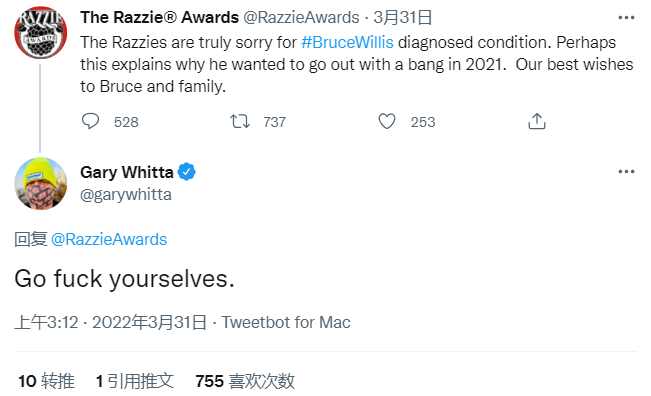Click the reply bubble icon with 528
The width and height of the screenshot is (651, 396).
click(90, 121)
